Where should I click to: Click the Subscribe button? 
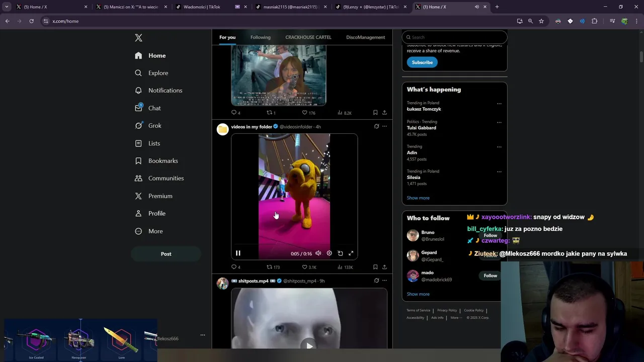tap(422, 62)
